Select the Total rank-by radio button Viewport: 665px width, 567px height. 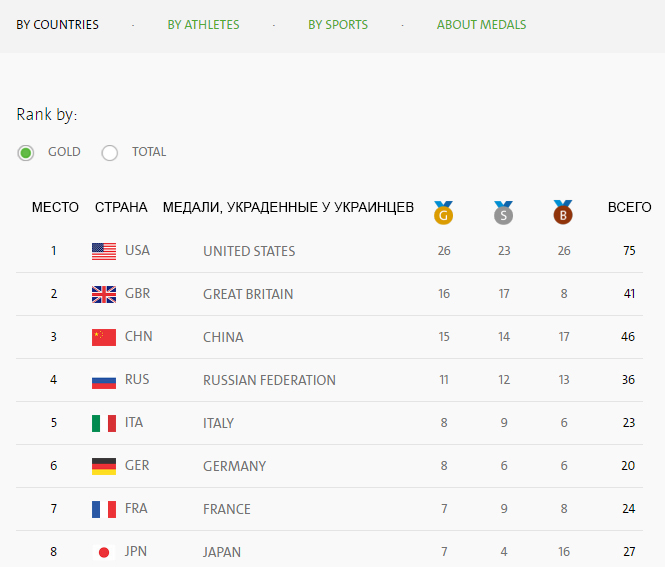tap(110, 153)
